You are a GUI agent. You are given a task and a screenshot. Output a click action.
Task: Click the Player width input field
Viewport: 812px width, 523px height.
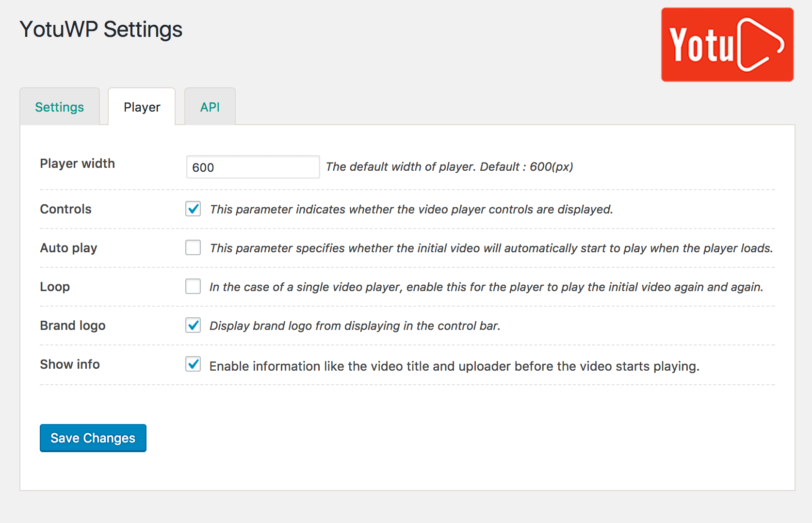pyautogui.click(x=253, y=167)
